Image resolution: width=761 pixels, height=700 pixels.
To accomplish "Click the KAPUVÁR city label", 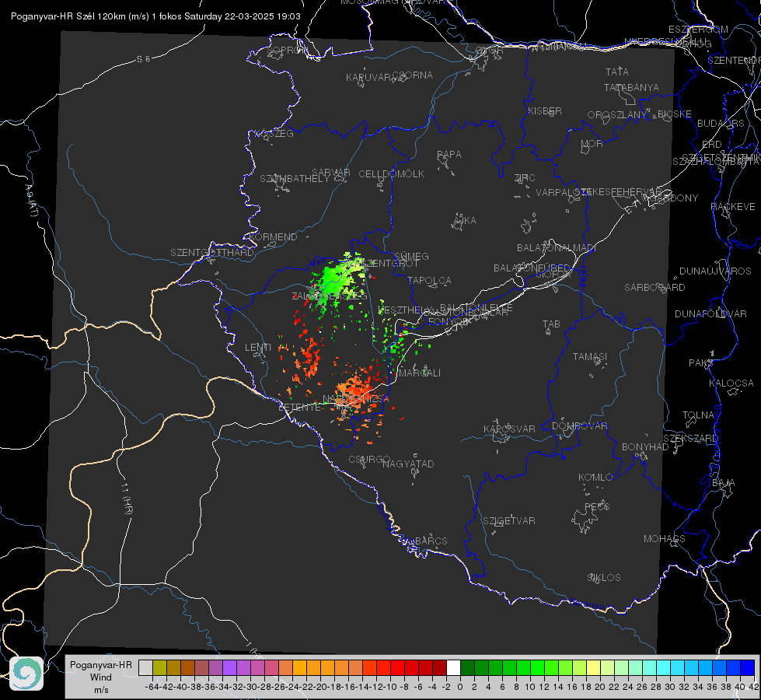I will click(x=369, y=78).
